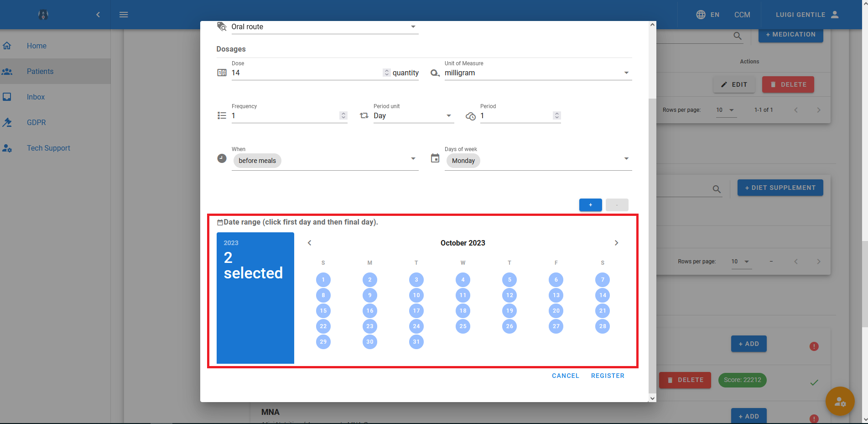Click the CCM item in the top bar
This screenshot has height=424, width=868.
742,15
